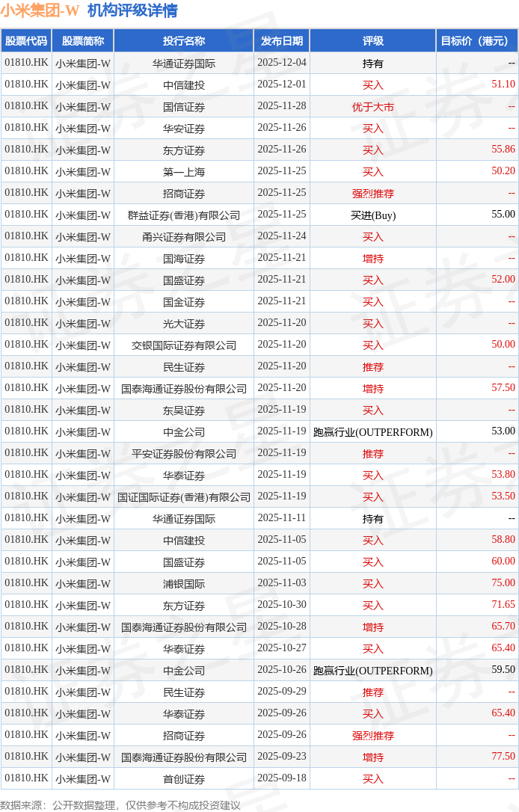Click date 2025-09-23

282,757
